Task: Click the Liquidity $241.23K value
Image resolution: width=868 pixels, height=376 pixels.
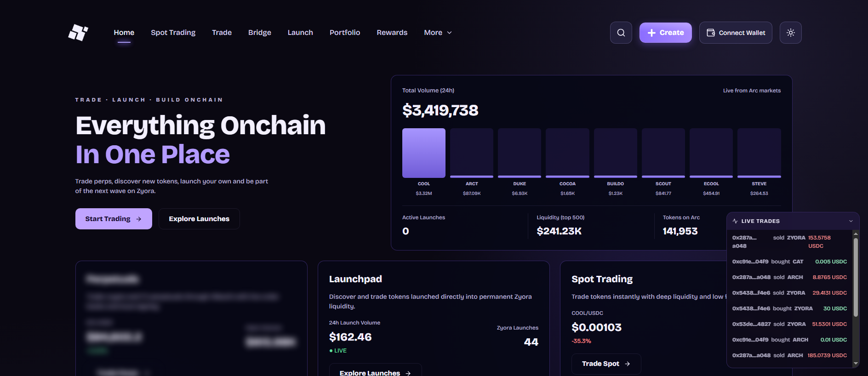Action: [559, 231]
